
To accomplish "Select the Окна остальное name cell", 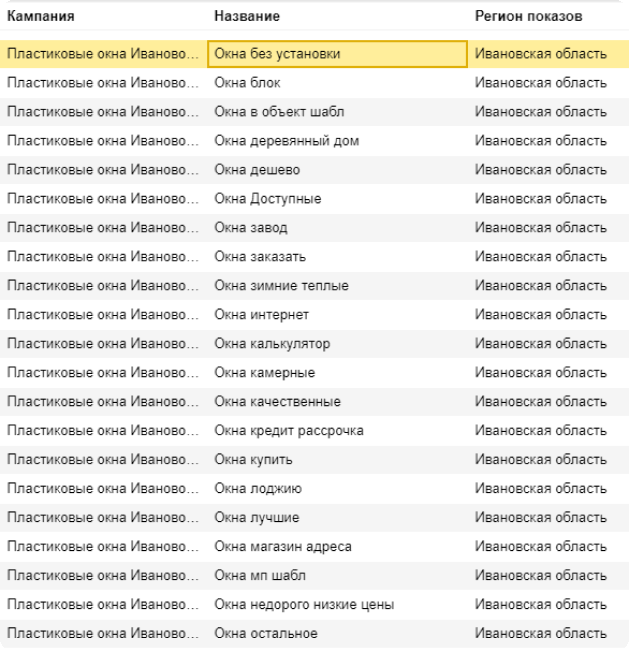I will 266,634.
